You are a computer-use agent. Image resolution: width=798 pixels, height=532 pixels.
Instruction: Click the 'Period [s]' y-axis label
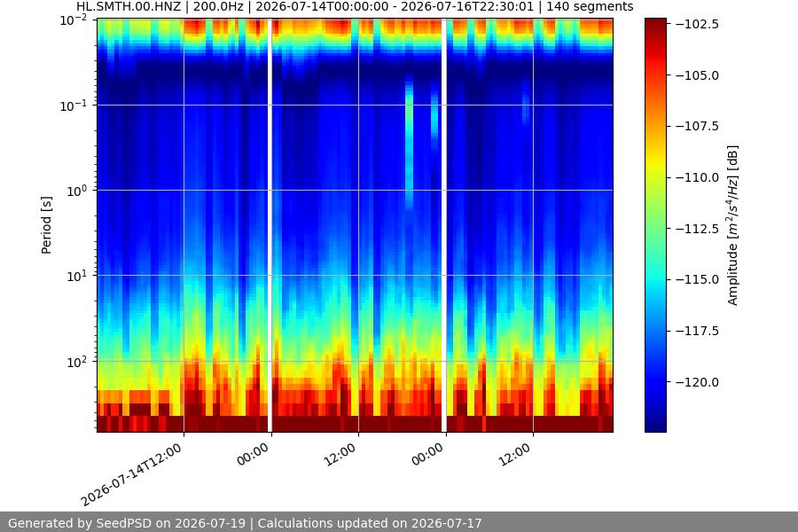click(46, 225)
